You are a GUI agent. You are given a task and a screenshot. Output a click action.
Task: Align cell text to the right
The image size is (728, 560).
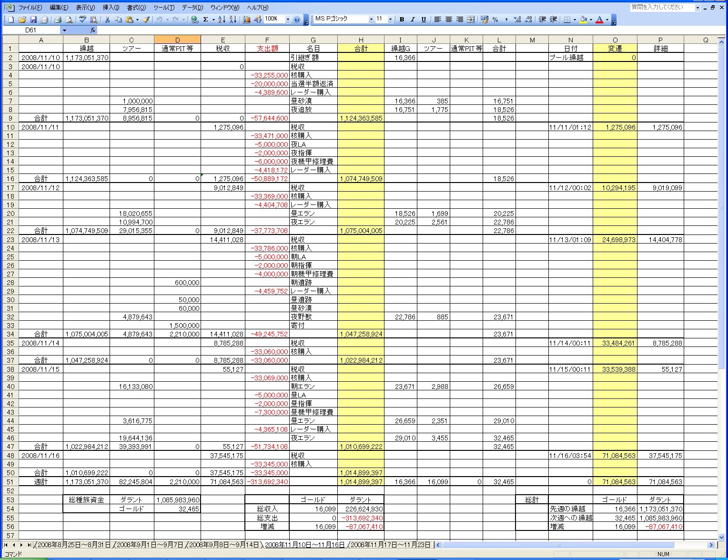tap(459, 20)
